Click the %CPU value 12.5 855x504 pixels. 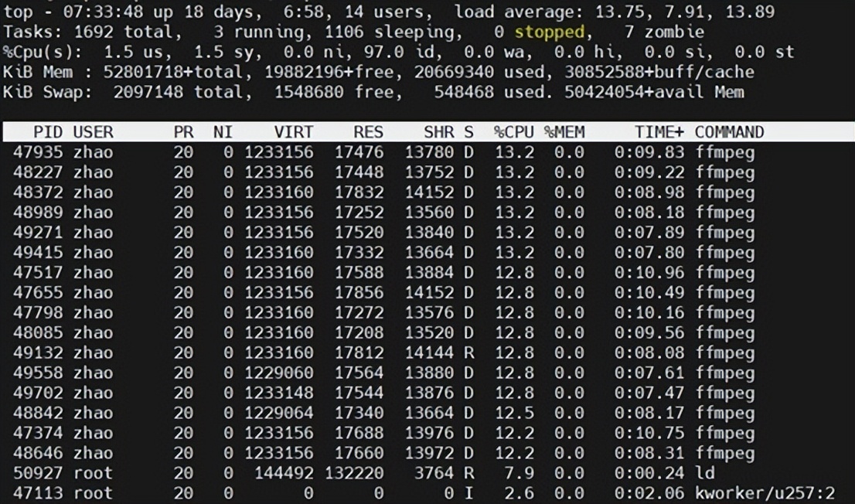tap(514, 413)
